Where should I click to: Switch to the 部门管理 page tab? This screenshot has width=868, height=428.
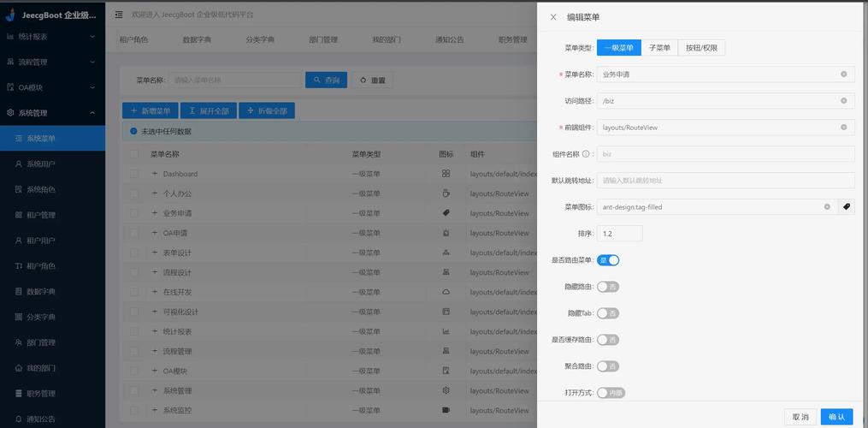click(323, 40)
